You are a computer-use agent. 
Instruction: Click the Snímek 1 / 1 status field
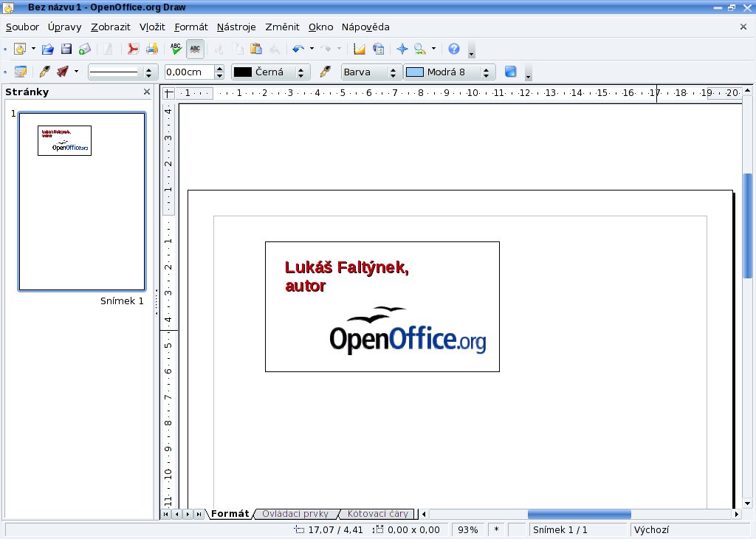577,530
